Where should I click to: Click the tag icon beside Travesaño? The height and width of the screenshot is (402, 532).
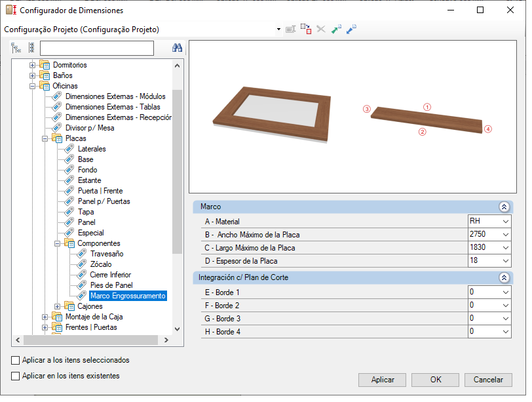click(x=82, y=254)
